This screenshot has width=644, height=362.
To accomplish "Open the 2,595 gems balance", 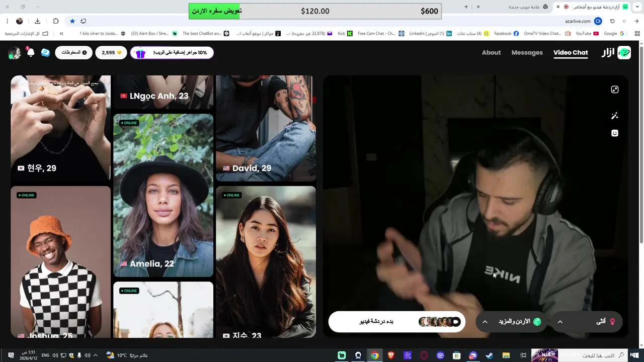I will point(111,52).
